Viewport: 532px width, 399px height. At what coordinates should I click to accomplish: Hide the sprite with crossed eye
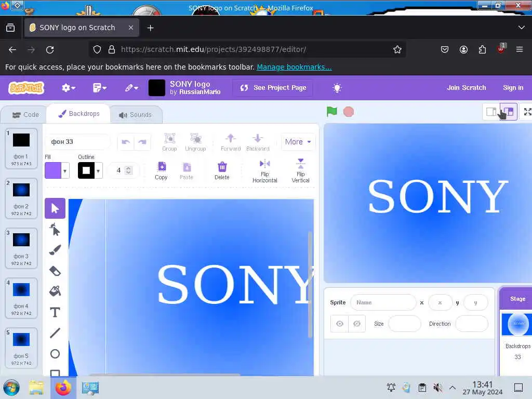coord(357,324)
